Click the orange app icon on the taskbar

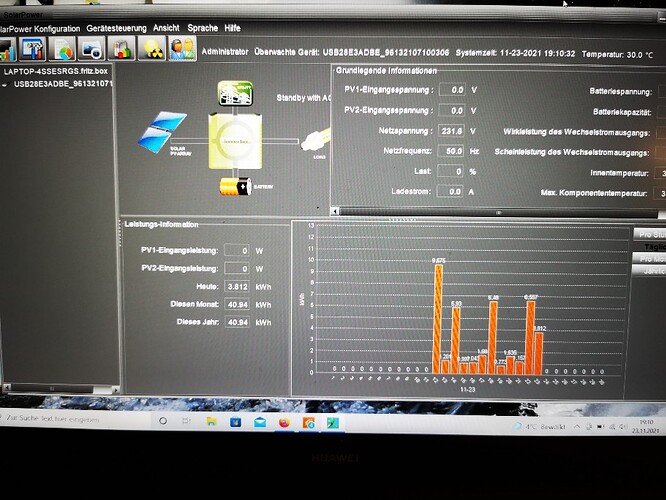(309, 423)
